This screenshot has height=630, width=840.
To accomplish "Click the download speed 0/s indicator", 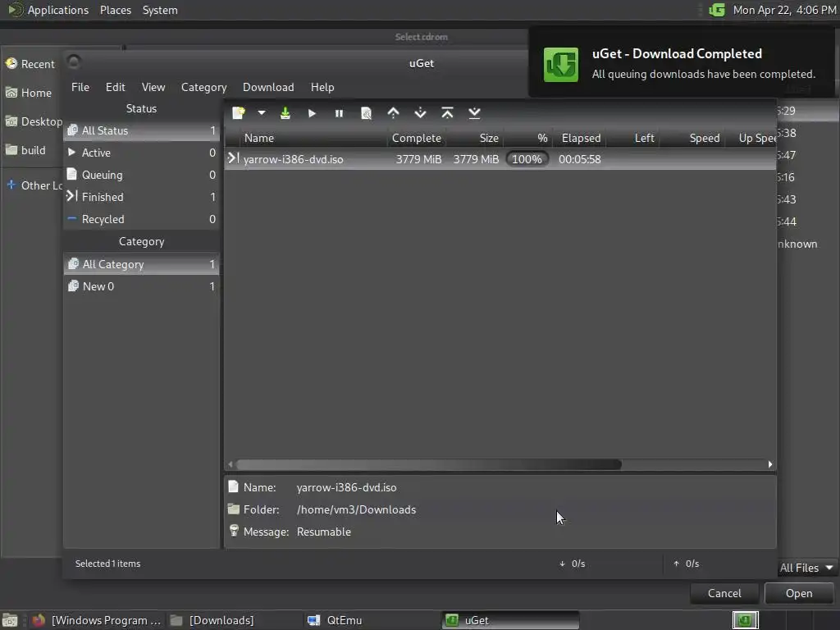I will [572, 564].
